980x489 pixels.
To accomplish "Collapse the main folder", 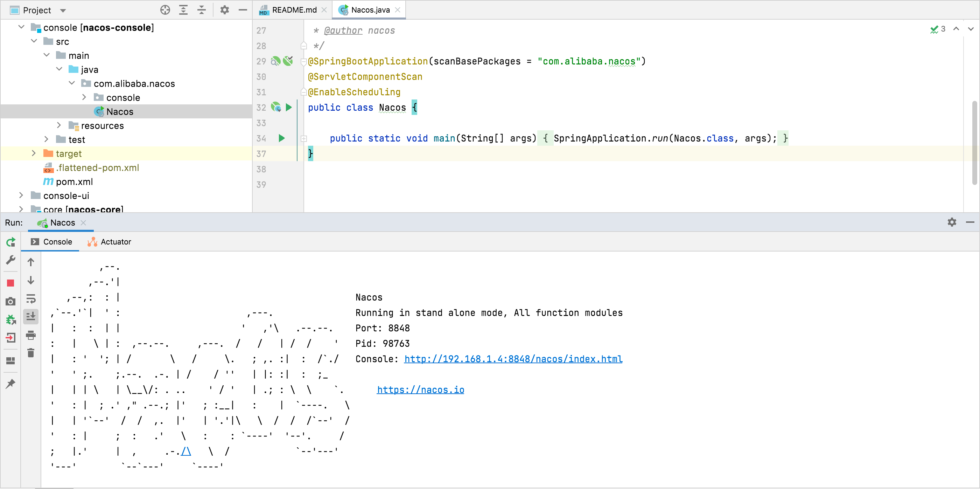I will click(x=47, y=55).
